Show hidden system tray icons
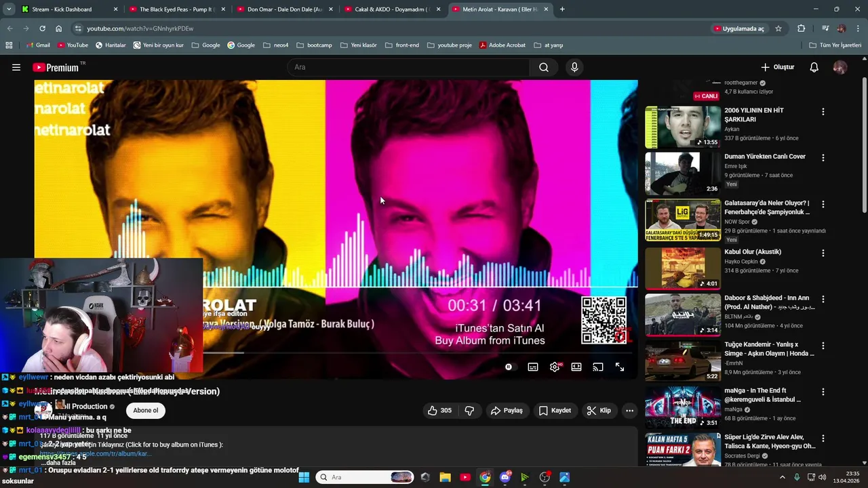 point(782,477)
